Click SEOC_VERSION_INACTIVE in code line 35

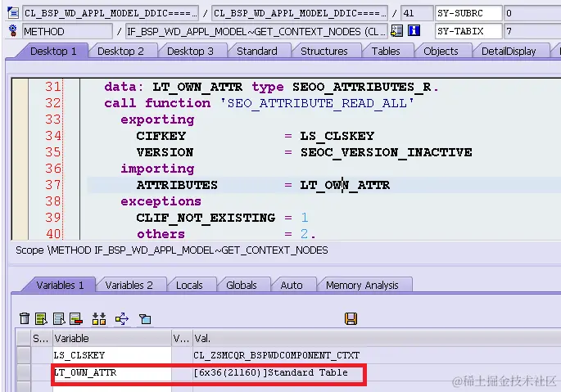pos(386,152)
